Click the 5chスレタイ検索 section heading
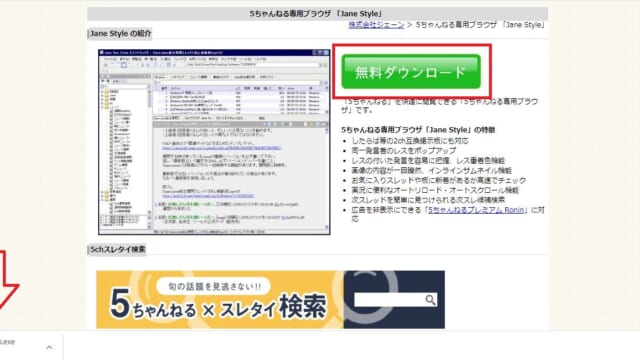Screen dimensions: 640x360 coord(117,249)
